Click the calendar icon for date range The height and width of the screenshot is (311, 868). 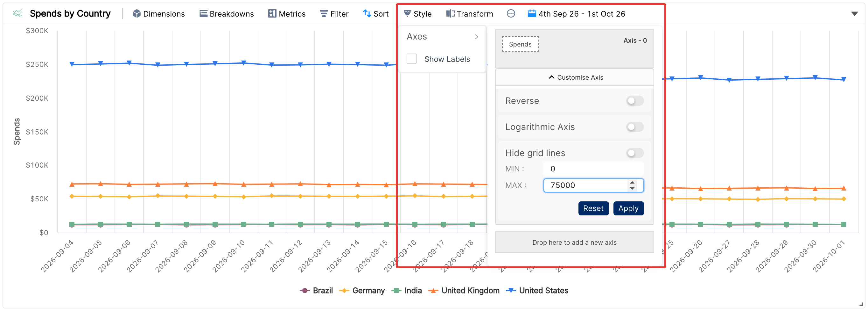click(x=532, y=13)
